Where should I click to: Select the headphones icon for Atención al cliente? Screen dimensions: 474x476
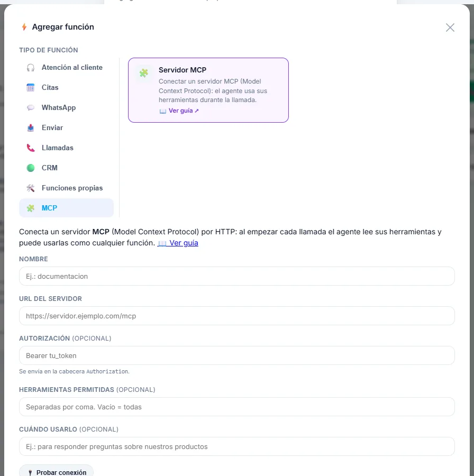coord(31,67)
